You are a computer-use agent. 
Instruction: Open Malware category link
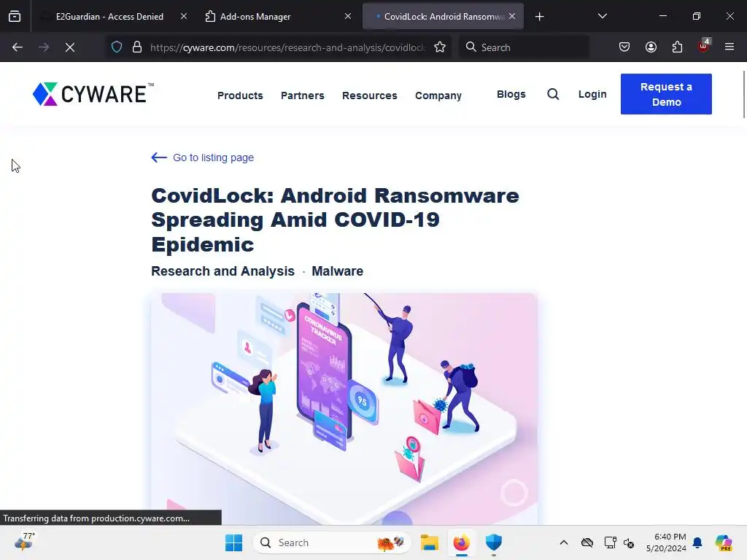[x=337, y=271]
